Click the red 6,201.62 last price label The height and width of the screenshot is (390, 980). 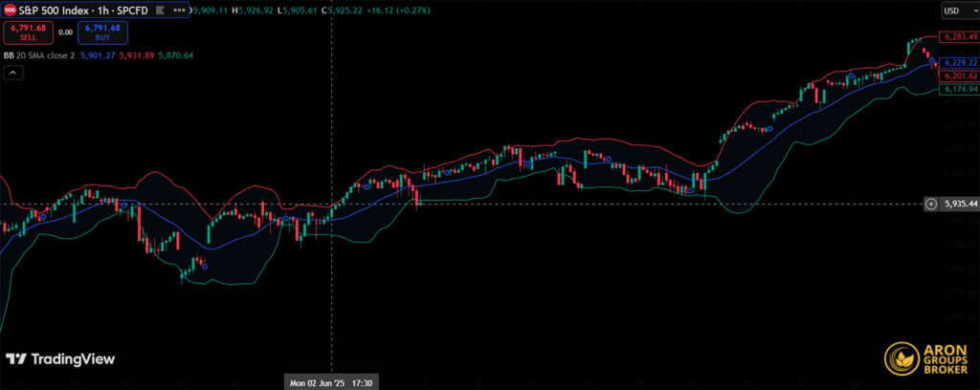pyautogui.click(x=958, y=76)
